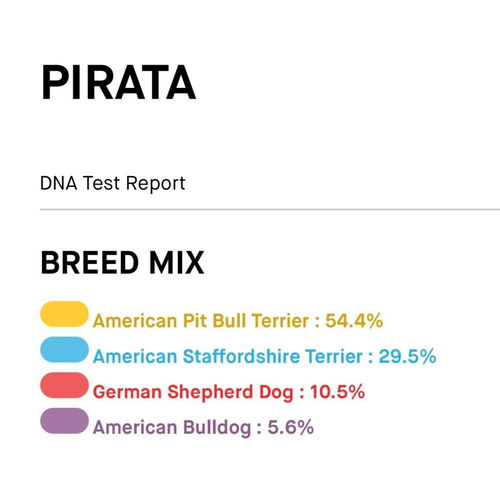Open the American Staffordshire Terrier breed name
This screenshot has width=500, height=488.
(x=228, y=356)
